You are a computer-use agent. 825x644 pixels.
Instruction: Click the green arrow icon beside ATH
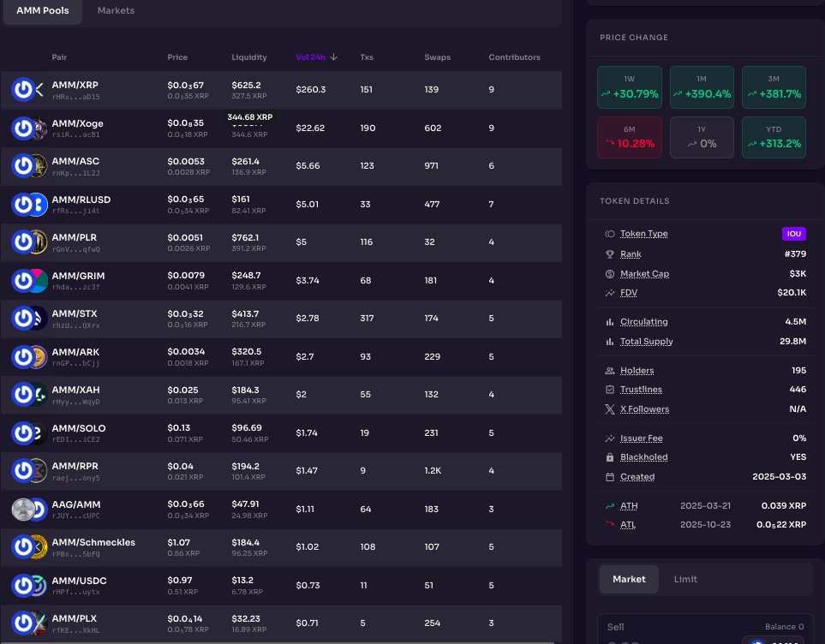[609, 505]
